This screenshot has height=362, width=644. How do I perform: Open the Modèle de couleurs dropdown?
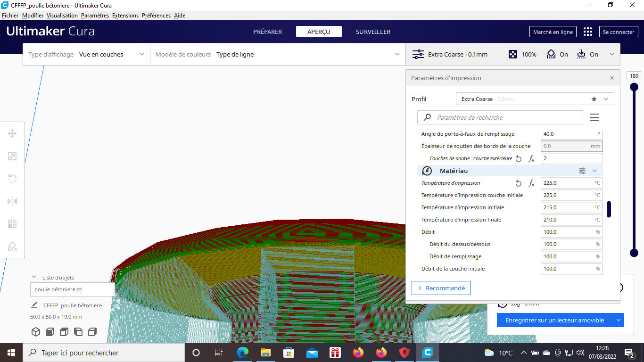pyautogui.click(x=278, y=54)
